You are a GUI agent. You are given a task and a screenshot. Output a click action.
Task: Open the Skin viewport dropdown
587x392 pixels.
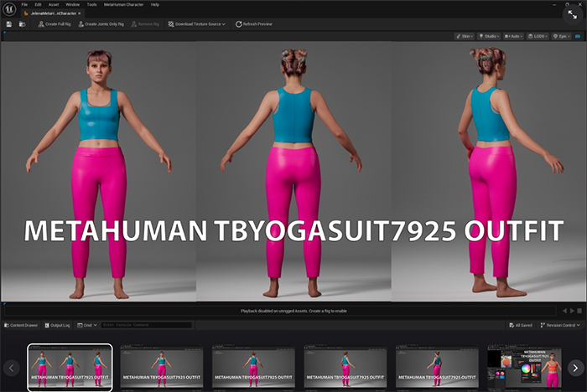(465, 36)
